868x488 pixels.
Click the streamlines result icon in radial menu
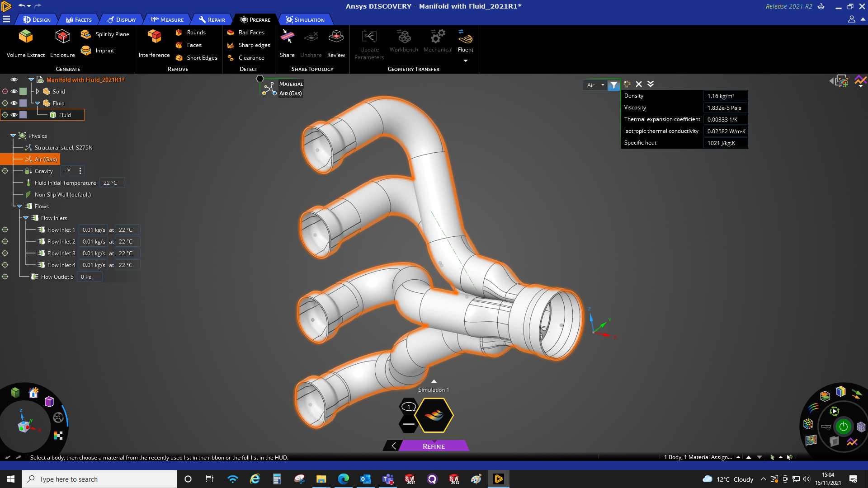pyautogui.click(x=814, y=408)
